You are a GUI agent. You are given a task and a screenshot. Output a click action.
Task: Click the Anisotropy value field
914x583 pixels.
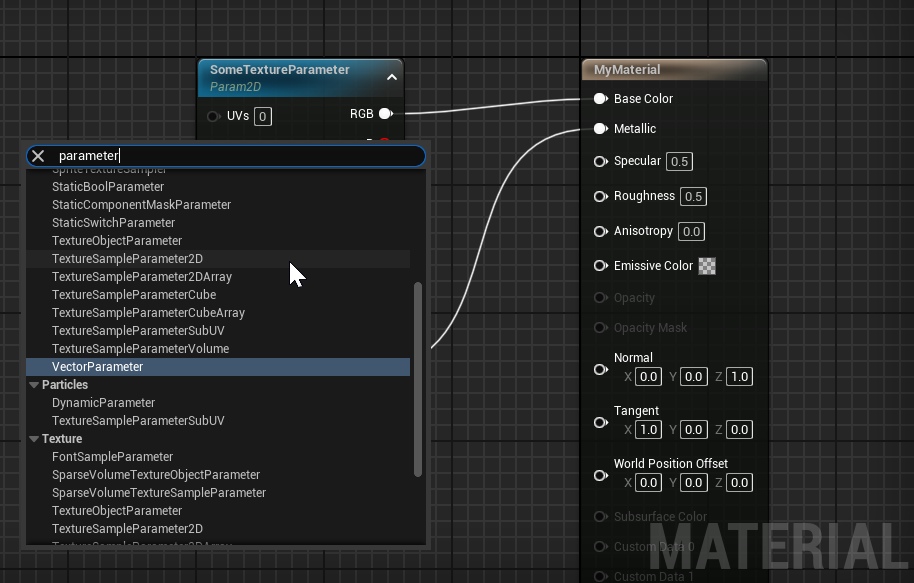(691, 231)
